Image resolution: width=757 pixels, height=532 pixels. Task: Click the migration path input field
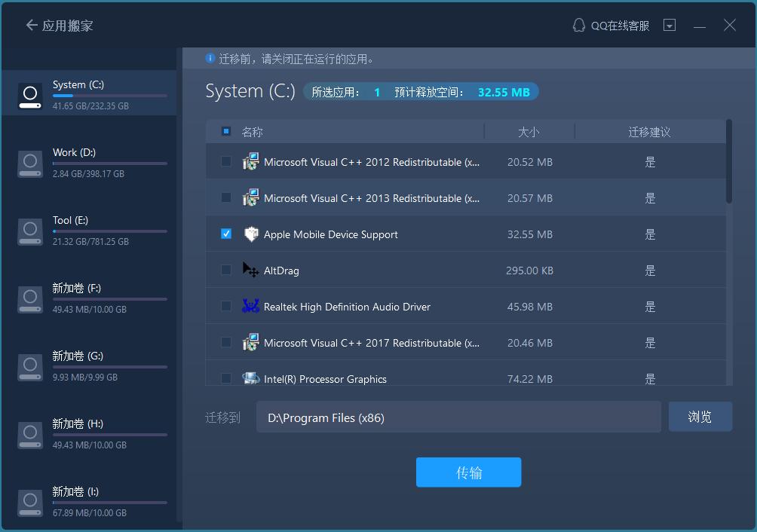pos(458,417)
